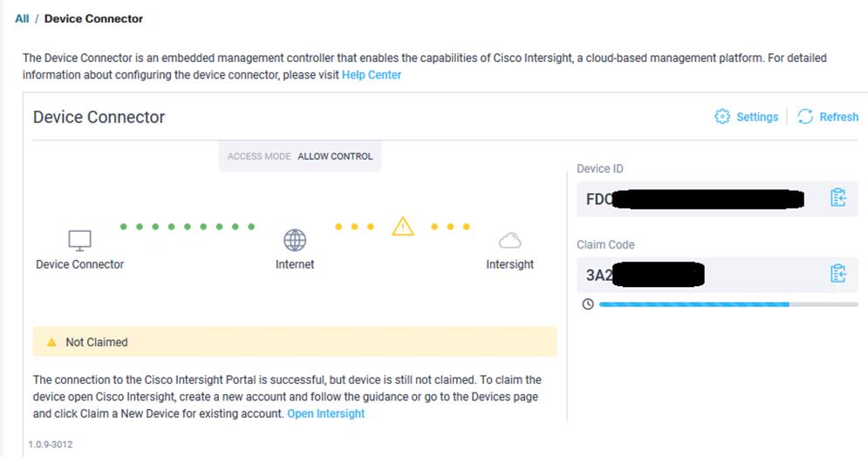This screenshot has width=868, height=457.
Task: Click the Internet label under the globe
Action: [x=295, y=264]
